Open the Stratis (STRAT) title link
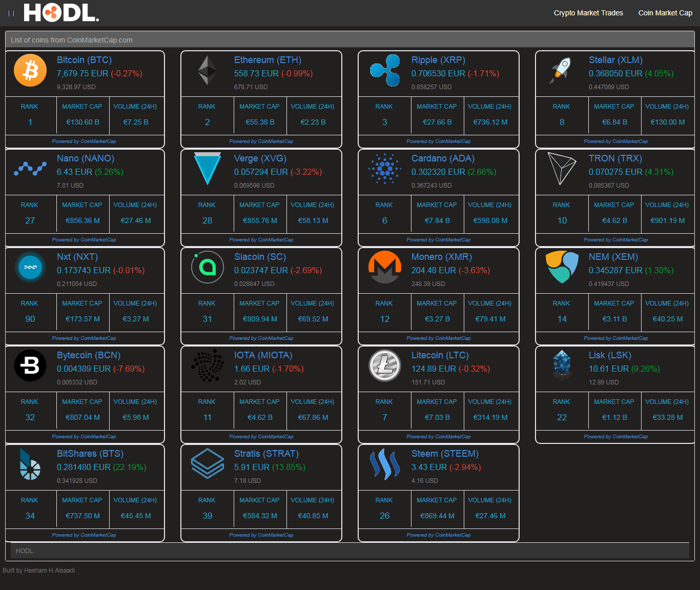Viewport: 700px width, 590px height. pyautogui.click(x=266, y=454)
